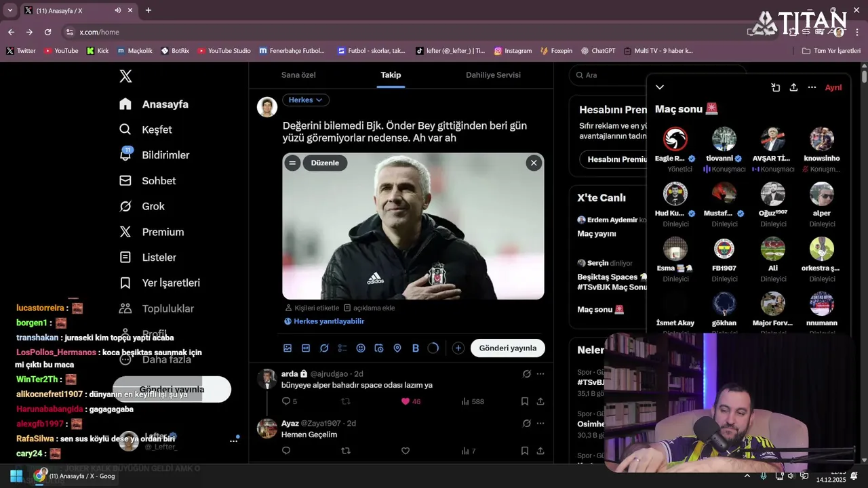The image size is (868, 488).
Task: Collapse the Space panel with chevron
Action: click(x=660, y=87)
